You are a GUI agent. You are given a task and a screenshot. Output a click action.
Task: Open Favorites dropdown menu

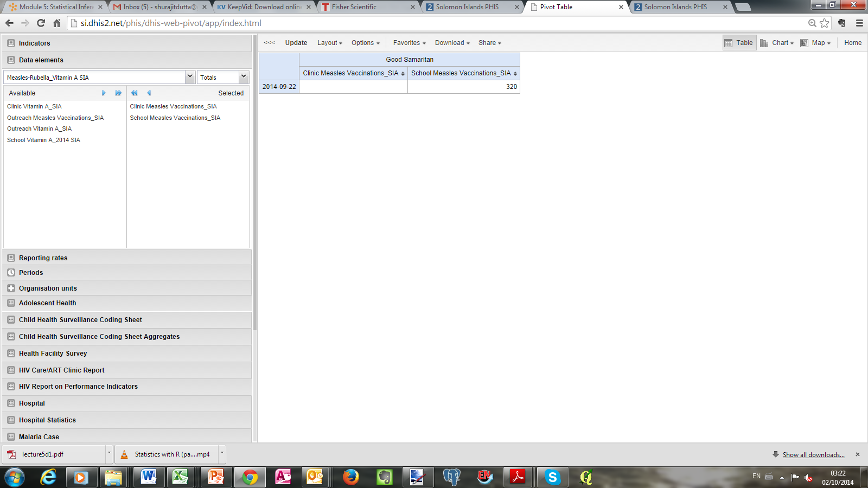(410, 43)
